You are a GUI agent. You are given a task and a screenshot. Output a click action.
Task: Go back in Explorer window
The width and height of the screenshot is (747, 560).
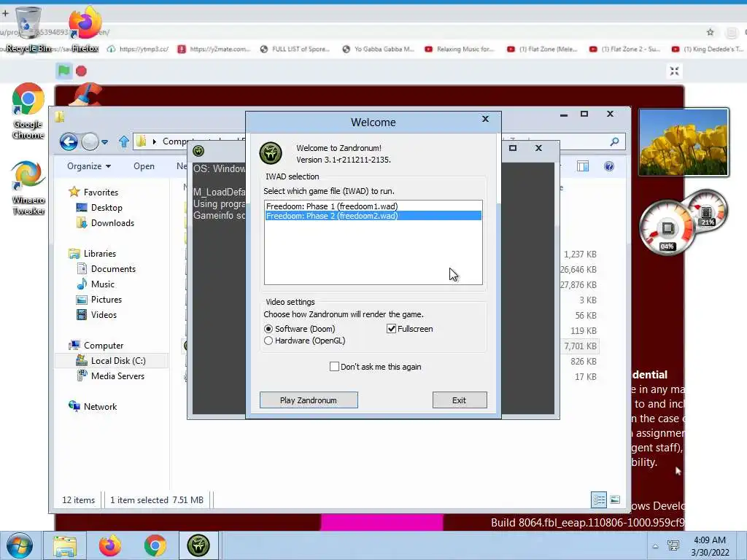click(x=69, y=141)
